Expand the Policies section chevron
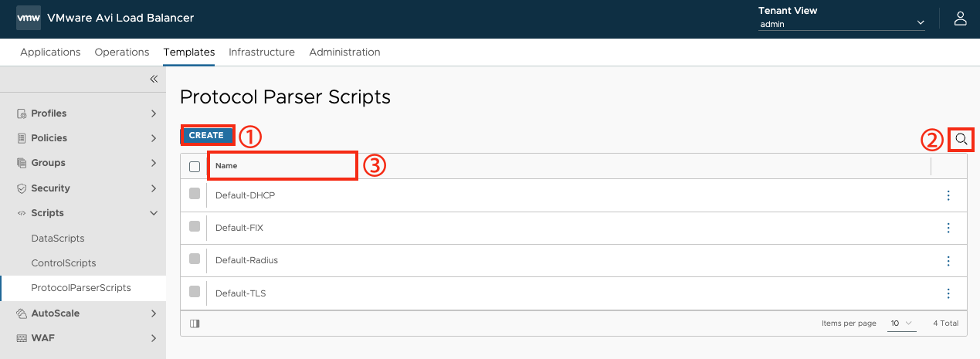The image size is (980, 359). [154, 138]
